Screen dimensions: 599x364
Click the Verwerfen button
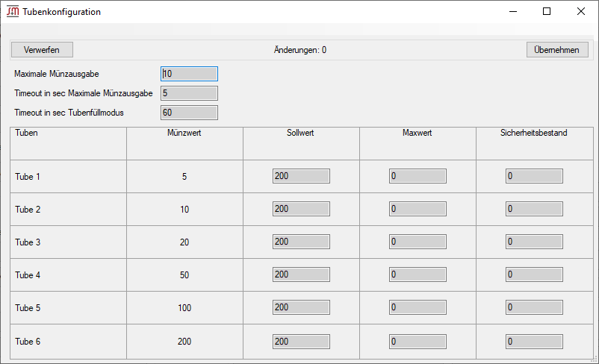(x=42, y=50)
